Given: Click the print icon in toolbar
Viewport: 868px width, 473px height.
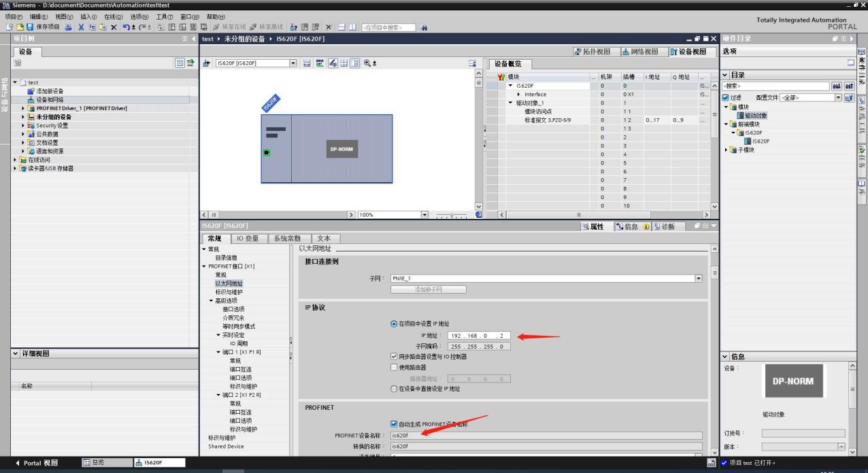Looking at the screenshot, I should click(69, 27).
